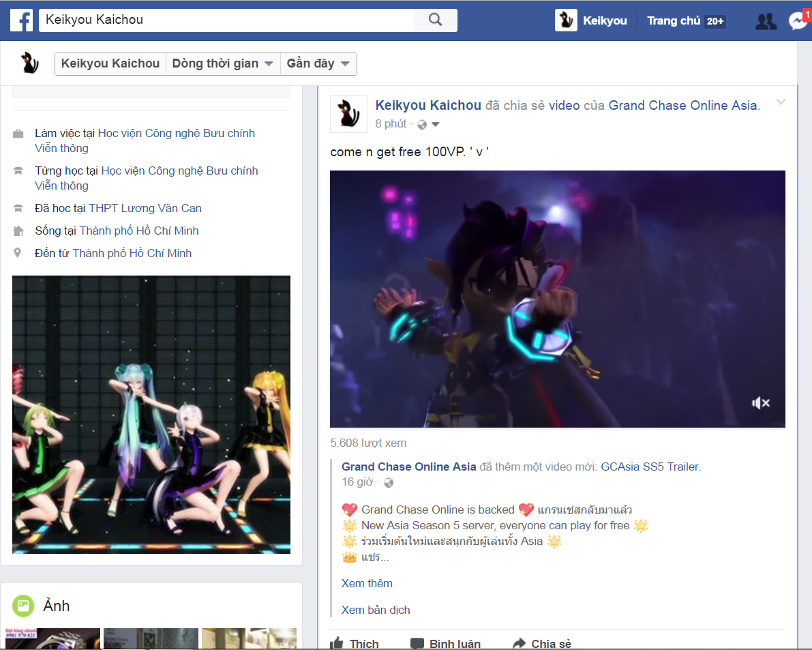Open the post options chevron menu
The height and width of the screenshot is (650, 812).
[x=781, y=102]
